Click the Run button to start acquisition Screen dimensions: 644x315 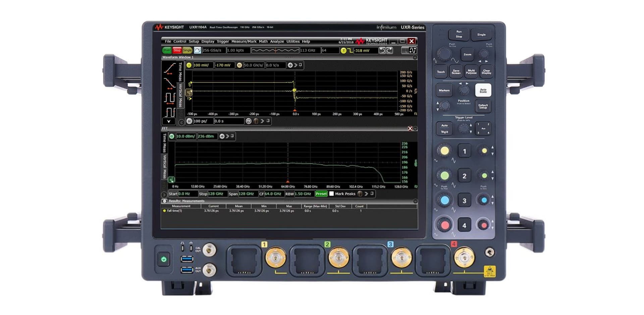(167, 50)
